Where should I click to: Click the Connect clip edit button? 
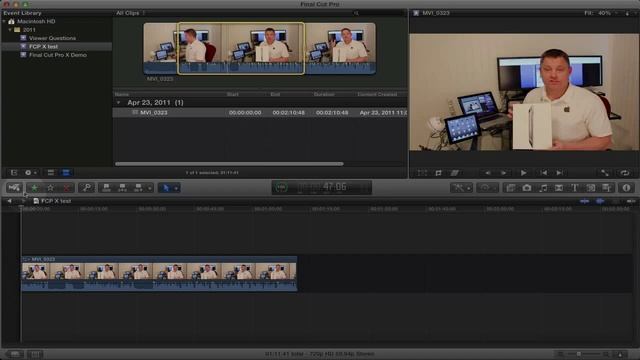pyautogui.click(x=107, y=188)
